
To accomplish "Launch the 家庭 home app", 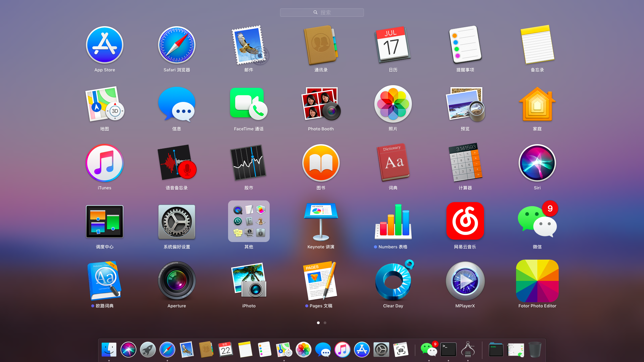I will pos(537,104).
